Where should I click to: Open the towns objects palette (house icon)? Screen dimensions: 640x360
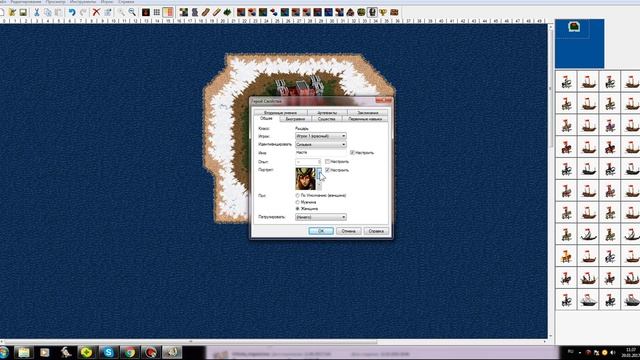350,12
